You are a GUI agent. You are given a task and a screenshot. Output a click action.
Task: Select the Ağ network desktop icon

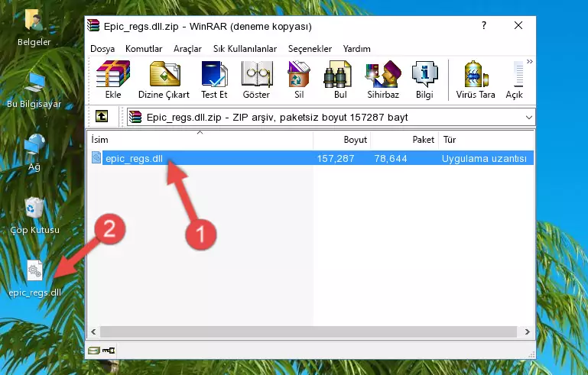tap(34, 152)
